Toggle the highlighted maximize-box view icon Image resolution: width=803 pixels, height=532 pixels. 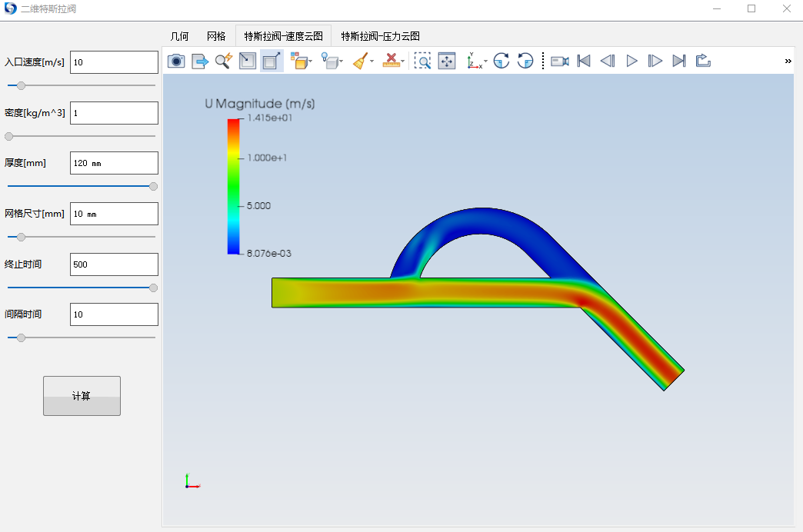click(x=271, y=62)
